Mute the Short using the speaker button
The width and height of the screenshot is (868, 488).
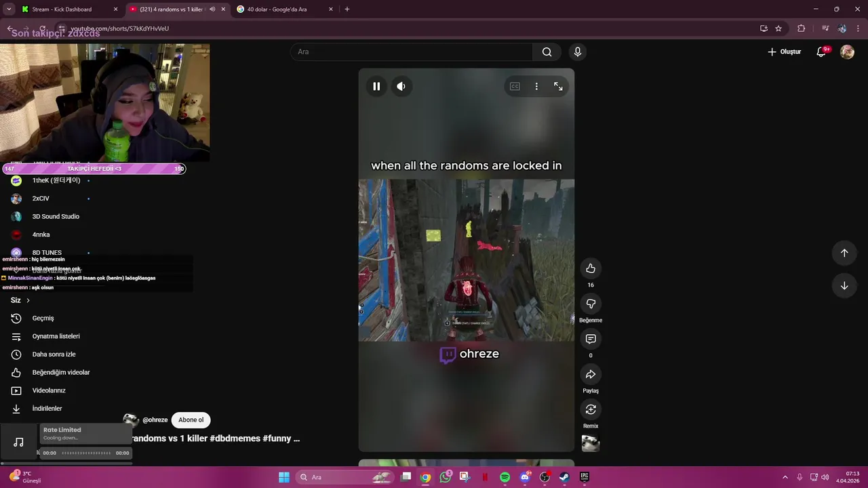pyautogui.click(x=401, y=86)
